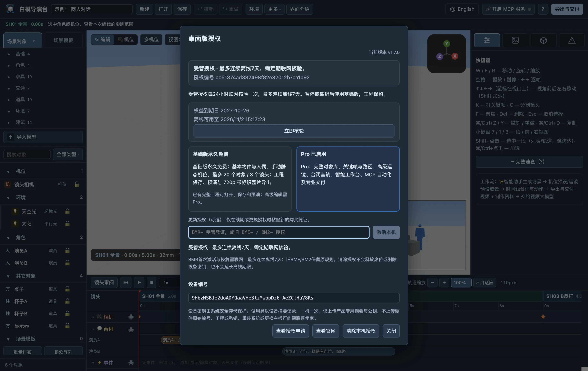
Task: Close the dialog with 关闭 button
Action: [x=391, y=331]
